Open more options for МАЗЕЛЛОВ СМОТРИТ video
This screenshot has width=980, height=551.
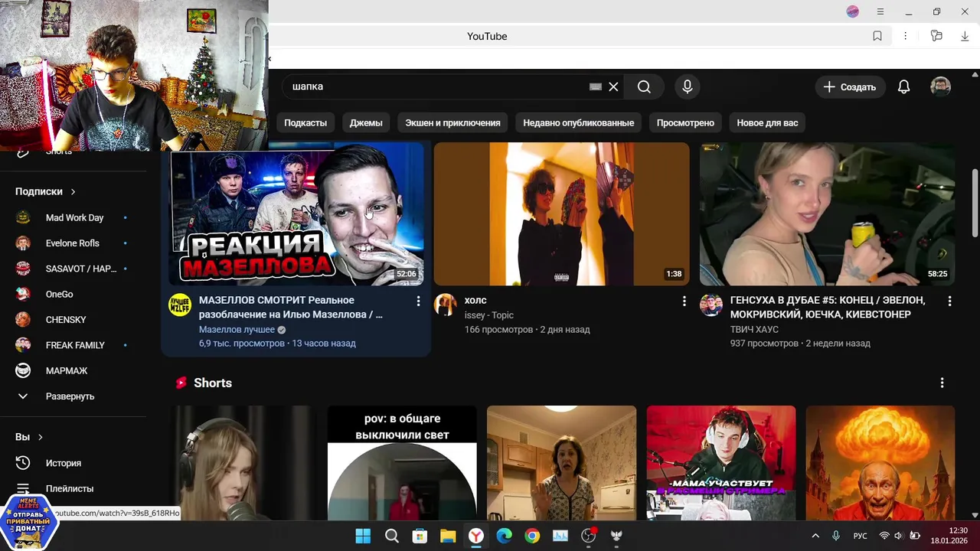tap(418, 302)
